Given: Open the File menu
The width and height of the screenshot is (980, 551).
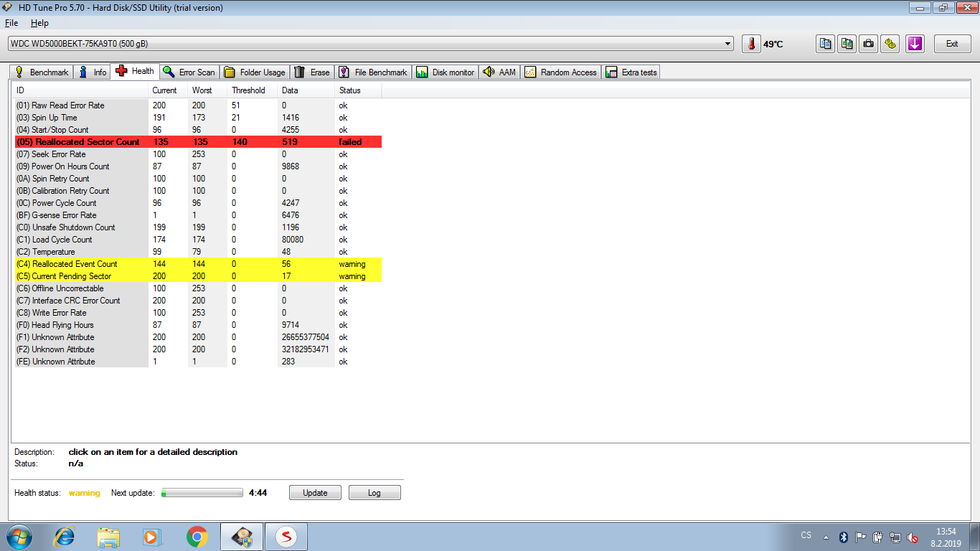Looking at the screenshot, I should tap(11, 23).
